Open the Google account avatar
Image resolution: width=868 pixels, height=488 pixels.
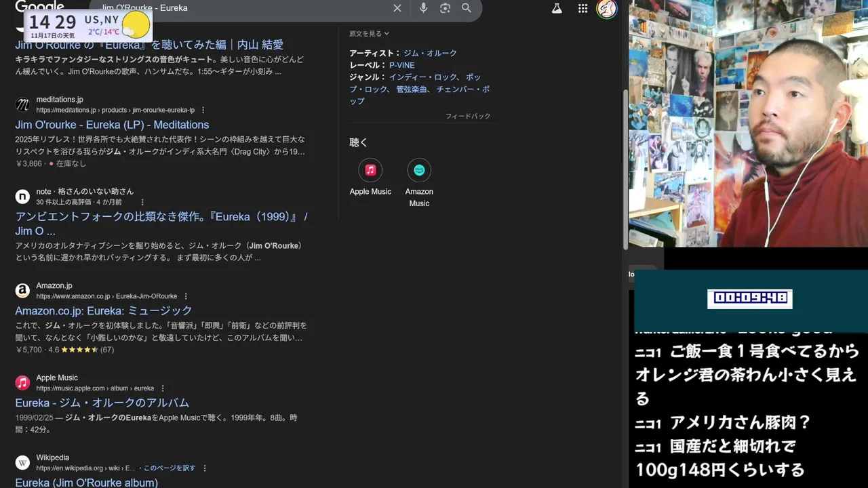click(607, 8)
